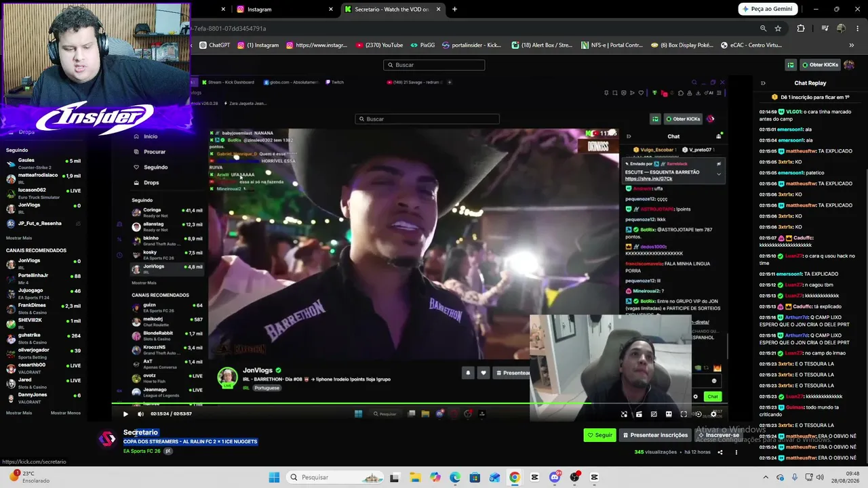The image size is (868, 488).
Task: Click the taskbar Pesquisar search box
Action: tap(335, 477)
